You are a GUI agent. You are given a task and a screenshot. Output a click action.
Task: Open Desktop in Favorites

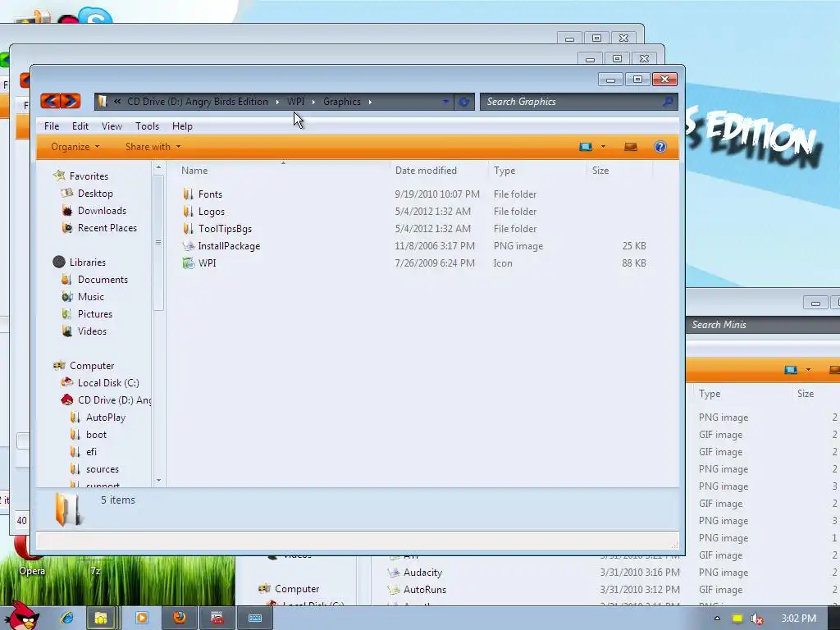tap(95, 194)
